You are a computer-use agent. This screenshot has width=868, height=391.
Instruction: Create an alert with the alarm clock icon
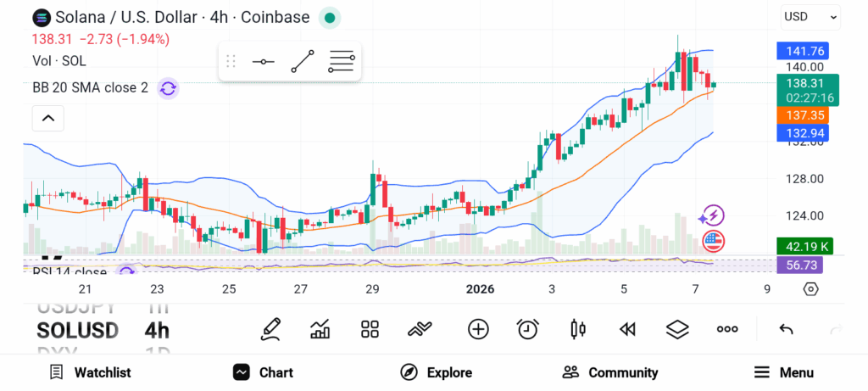pyautogui.click(x=528, y=329)
